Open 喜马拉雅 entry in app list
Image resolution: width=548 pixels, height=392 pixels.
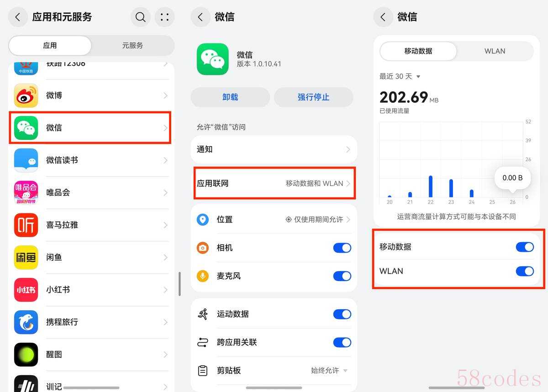tap(91, 225)
